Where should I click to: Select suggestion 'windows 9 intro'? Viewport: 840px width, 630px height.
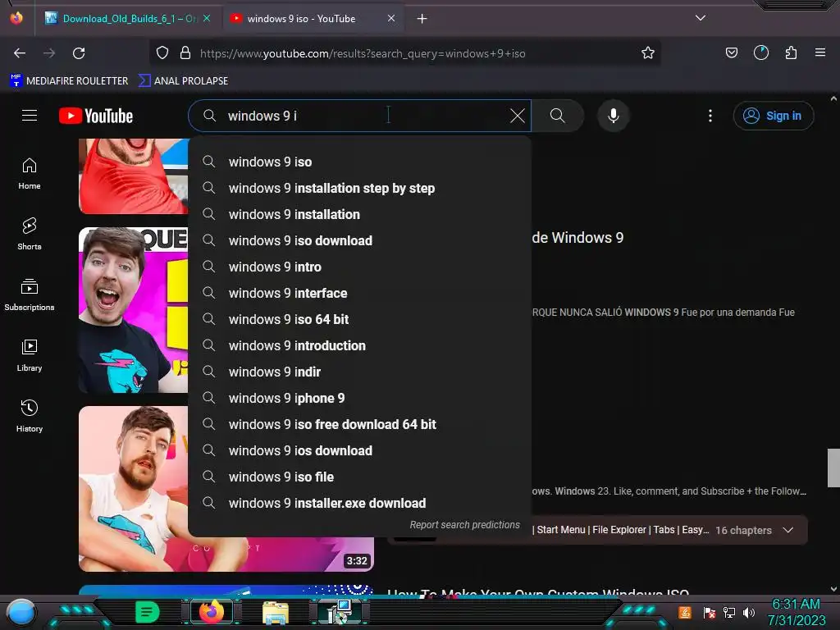[360, 267]
